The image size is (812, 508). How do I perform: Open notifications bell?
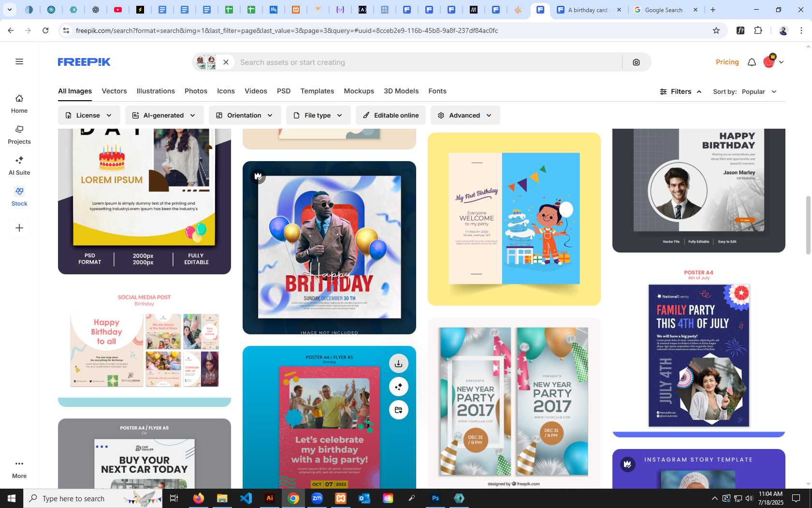tap(752, 62)
